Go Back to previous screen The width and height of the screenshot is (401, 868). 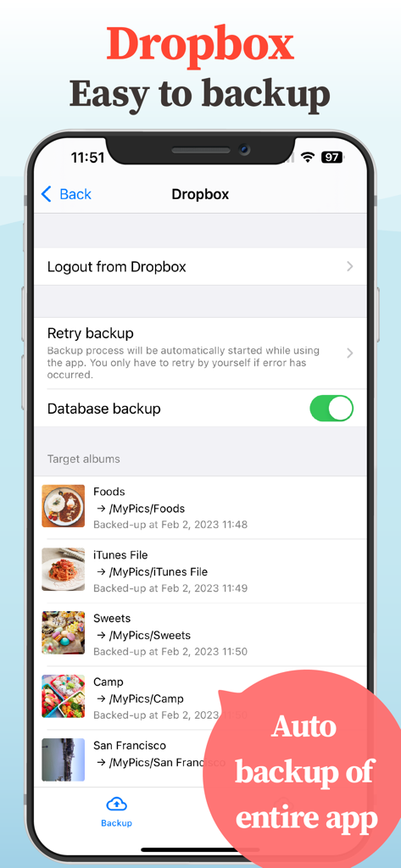tap(66, 194)
